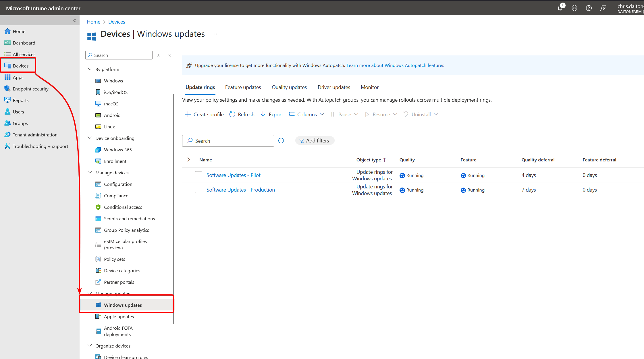Screen dimensions: 644x359
Task: Select the Software Updates - Production checkbox
Action: coord(198,190)
